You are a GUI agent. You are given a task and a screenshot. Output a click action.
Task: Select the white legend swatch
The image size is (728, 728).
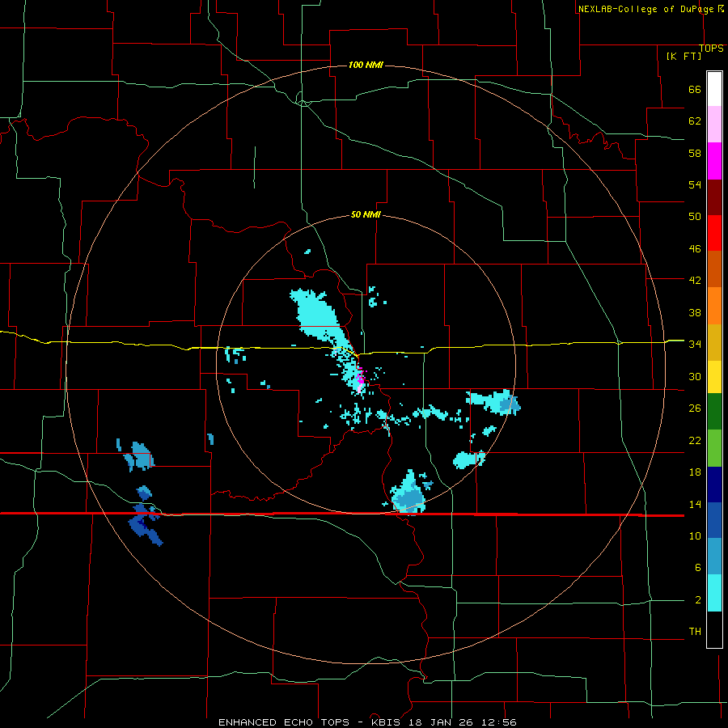[714, 89]
